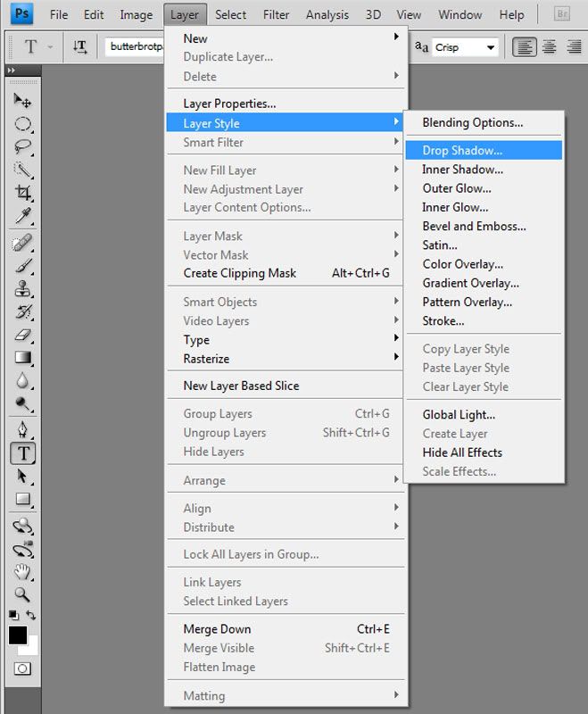Open the View menu
The height and width of the screenshot is (714, 588).
point(409,15)
